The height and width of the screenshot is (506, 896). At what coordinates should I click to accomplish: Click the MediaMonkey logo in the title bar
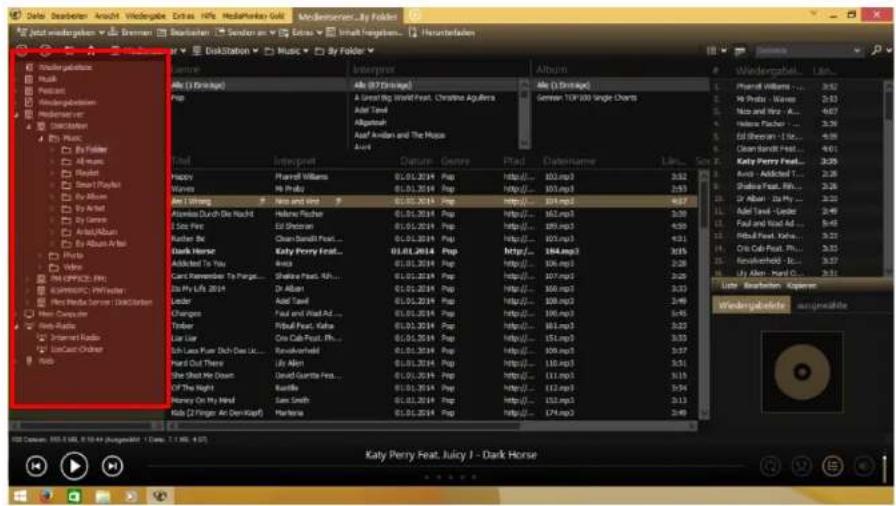click(16, 15)
